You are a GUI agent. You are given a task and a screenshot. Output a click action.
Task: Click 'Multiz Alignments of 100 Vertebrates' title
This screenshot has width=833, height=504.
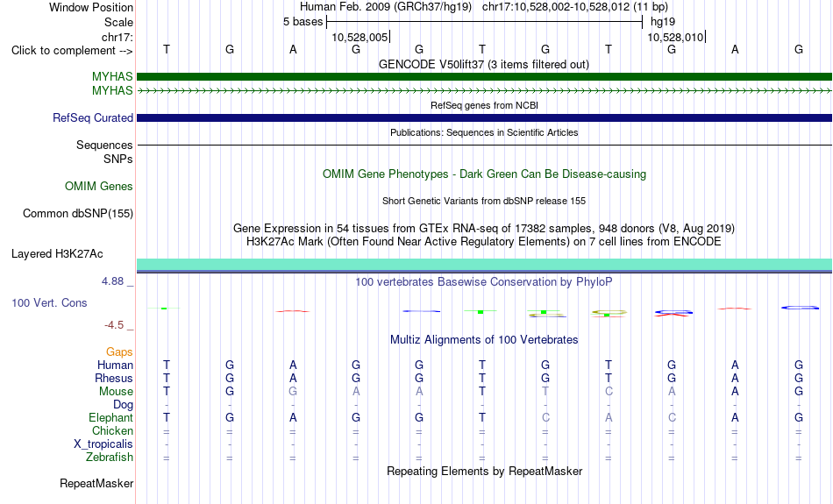(484, 339)
